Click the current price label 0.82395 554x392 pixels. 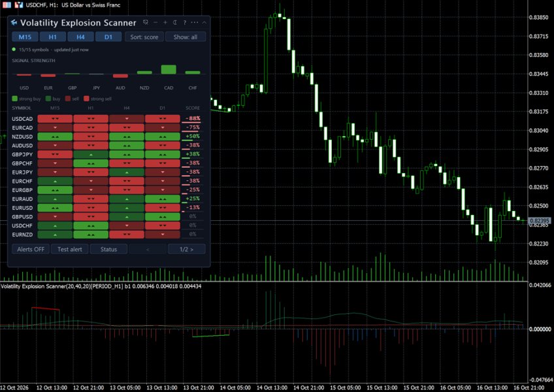pyautogui.click(x=539, y=221)
